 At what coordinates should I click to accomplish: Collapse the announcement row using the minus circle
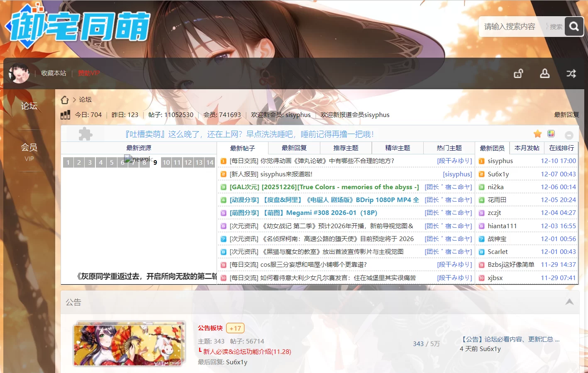569,135
